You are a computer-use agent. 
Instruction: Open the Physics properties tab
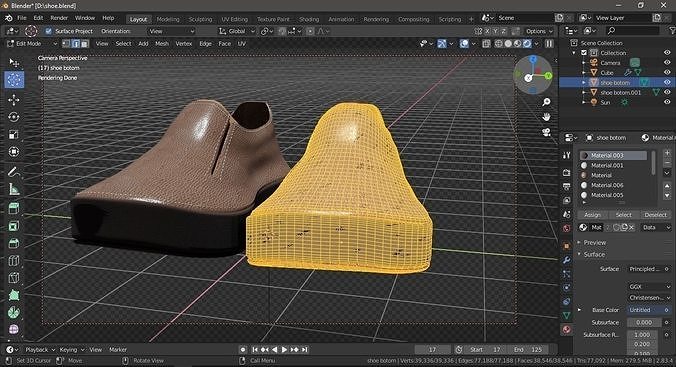(566, 288)
